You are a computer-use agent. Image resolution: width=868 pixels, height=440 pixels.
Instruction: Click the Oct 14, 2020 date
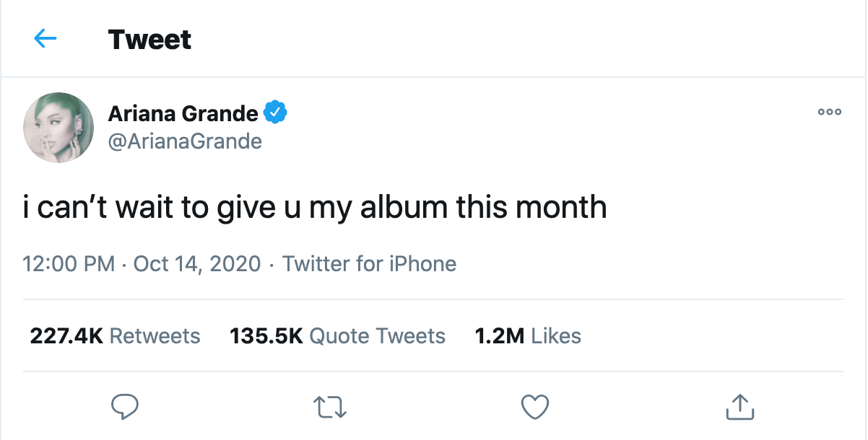[x=197, y=264]
